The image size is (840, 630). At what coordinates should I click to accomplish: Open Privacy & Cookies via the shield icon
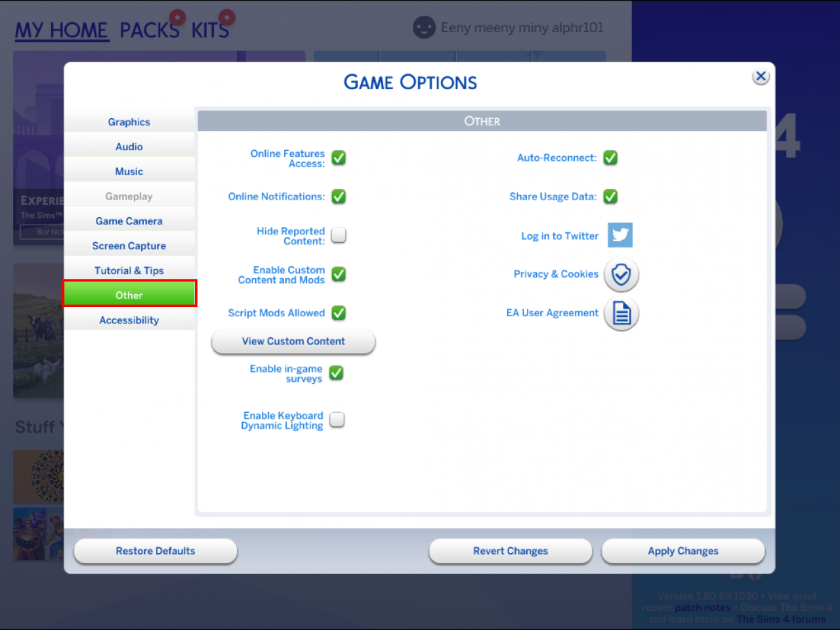[x=621, y=275]
